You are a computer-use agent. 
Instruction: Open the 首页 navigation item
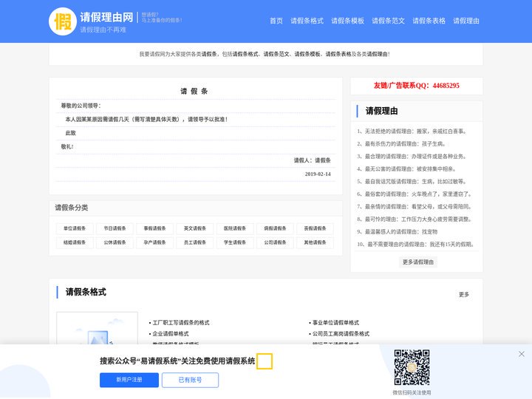(x=276, y=21)
